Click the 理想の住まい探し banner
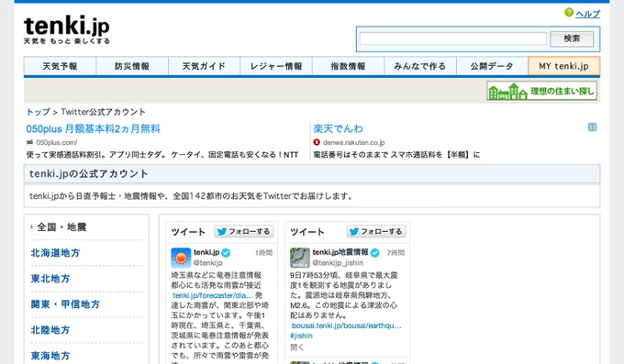The image size is (624, 364). click(x=541, y=91)
